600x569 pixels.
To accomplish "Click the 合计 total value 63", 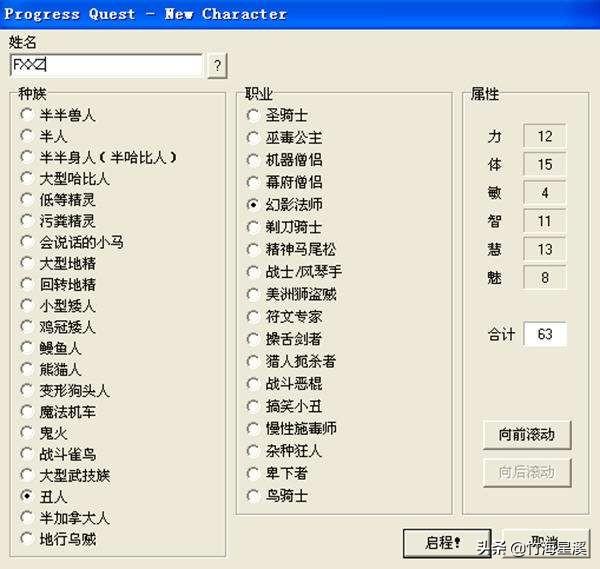I will pyautogui.click(x=545, y=334).
